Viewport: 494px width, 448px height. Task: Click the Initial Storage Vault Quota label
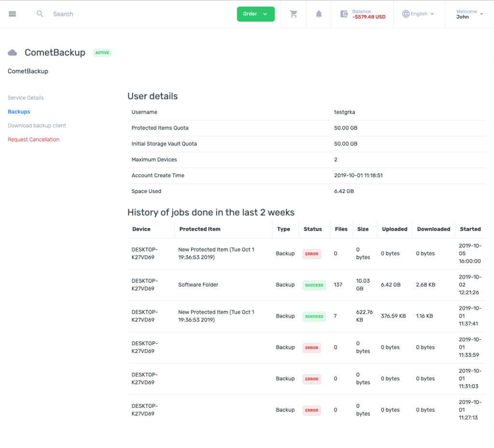pos(164,144)
